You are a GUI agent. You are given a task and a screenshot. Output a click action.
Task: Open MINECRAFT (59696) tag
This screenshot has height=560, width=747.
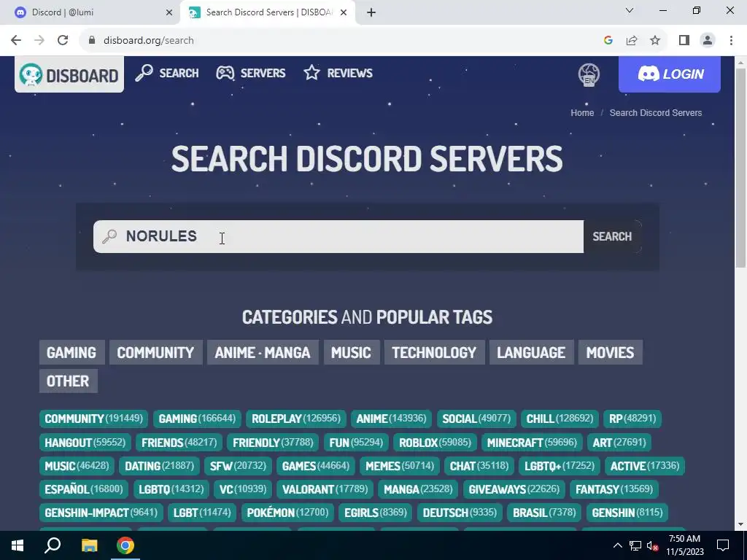[x=532, y=443]
